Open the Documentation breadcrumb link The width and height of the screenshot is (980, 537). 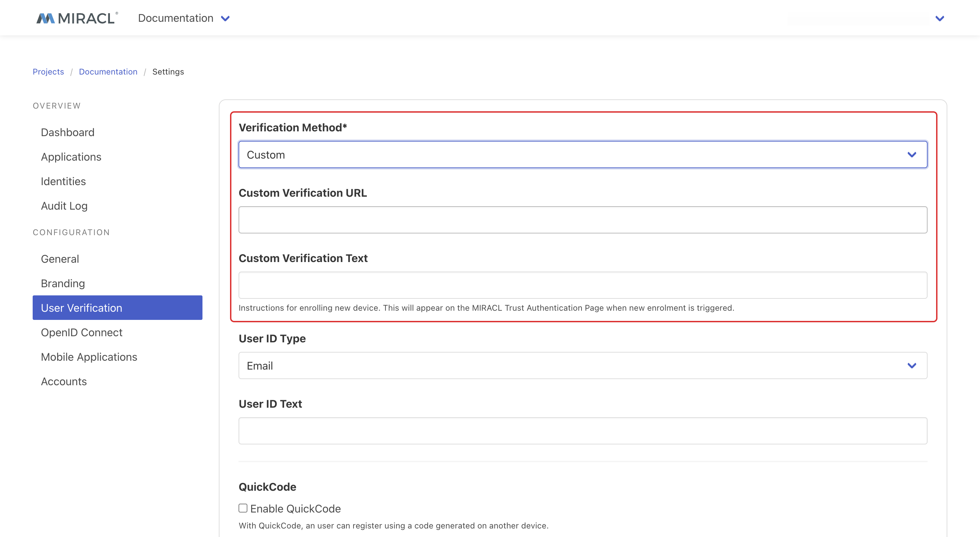point(108,71)
